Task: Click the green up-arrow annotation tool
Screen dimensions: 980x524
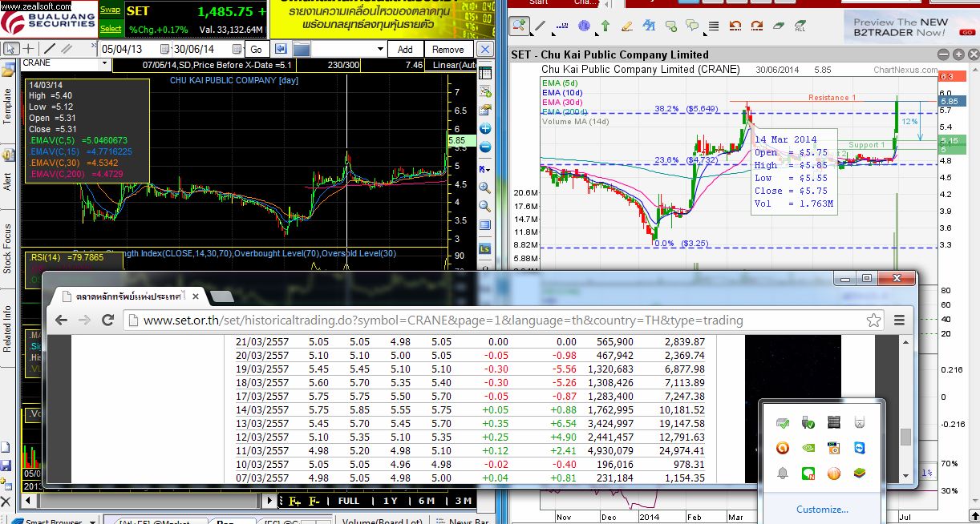Action: tap(605, 26)
